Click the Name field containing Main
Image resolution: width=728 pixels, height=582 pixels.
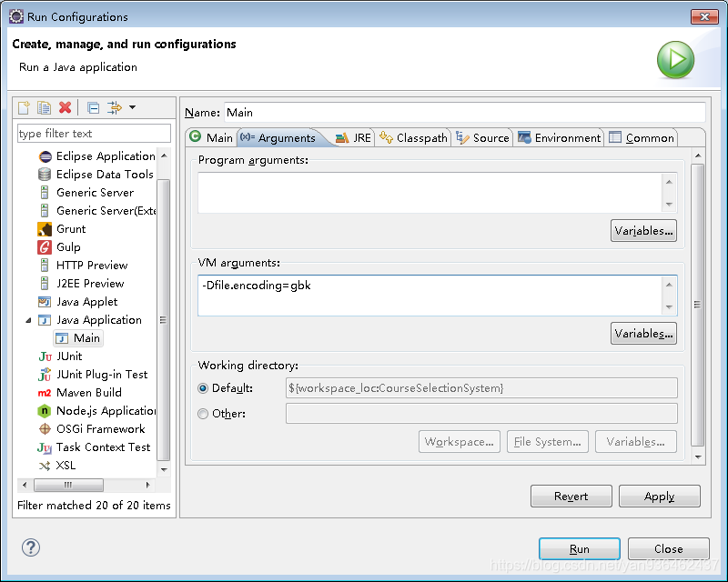pos(465,113)
